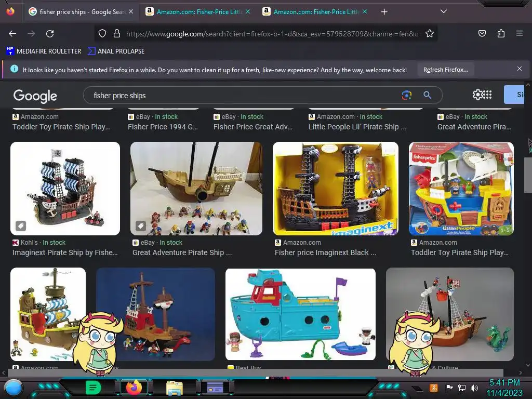Switch to the first Amazon Fisher-Price tab
Screen dimensions: 532x399
(x=198, y=12)
